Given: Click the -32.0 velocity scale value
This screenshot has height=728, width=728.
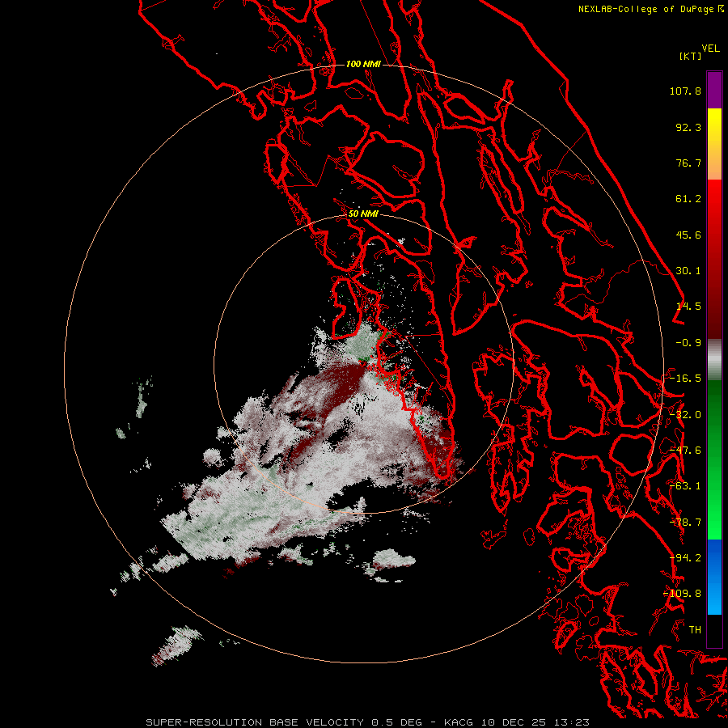Looking at the screenshot, I should tap(685, 415).
